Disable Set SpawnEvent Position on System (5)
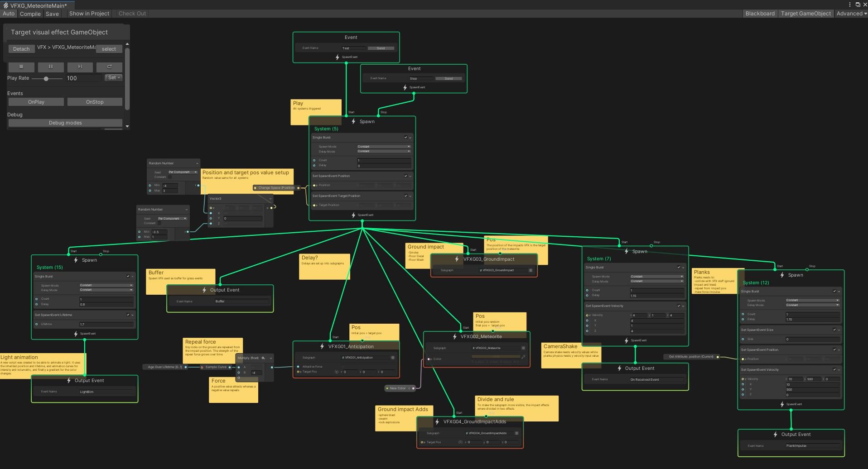The height and width of the screenshot is (469, 868). (405, 176)
